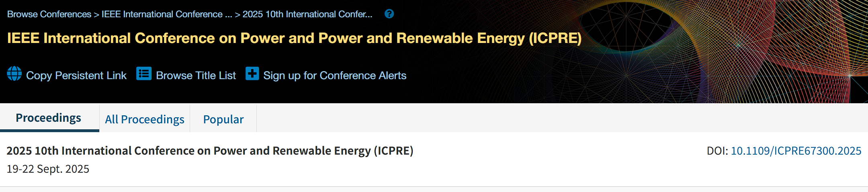This screenshot has width=868, height=192.
Task: Open the Proceedings tab
Action: click(49, 118)
